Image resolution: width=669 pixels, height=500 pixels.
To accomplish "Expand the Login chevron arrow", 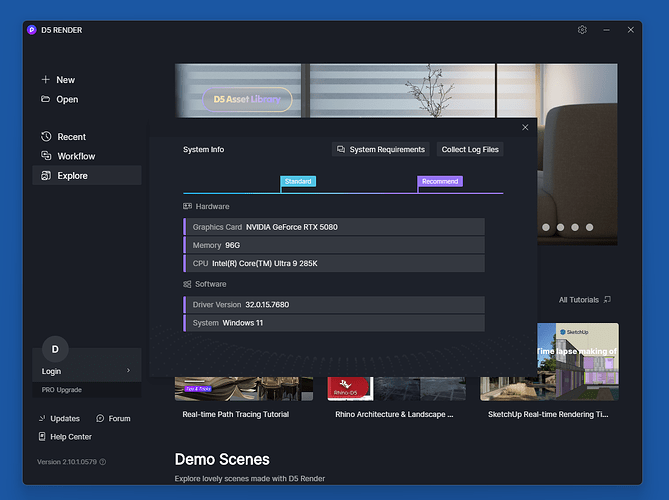I will [x=128, y=370].
